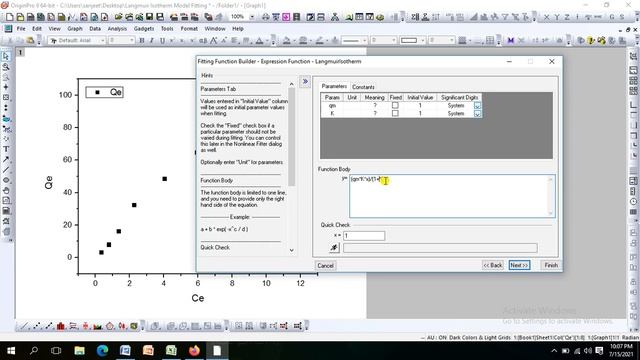Select the Pointer tool in left toolbar
Viewport: 640px width, 360px height.
6,56
